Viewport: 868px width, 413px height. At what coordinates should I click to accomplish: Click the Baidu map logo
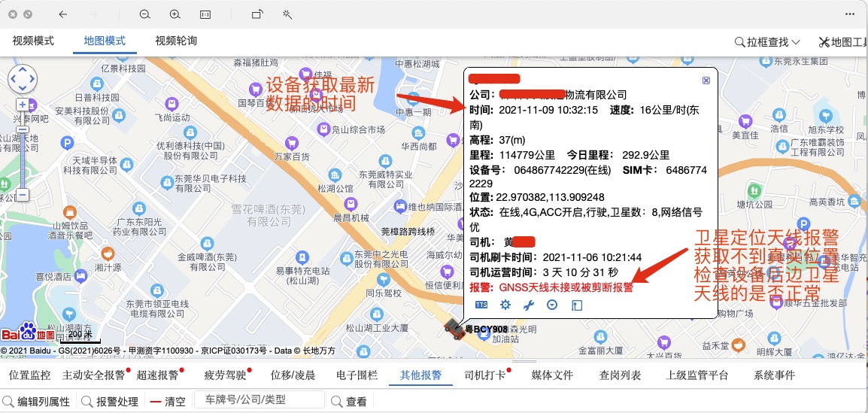(28, 334)
